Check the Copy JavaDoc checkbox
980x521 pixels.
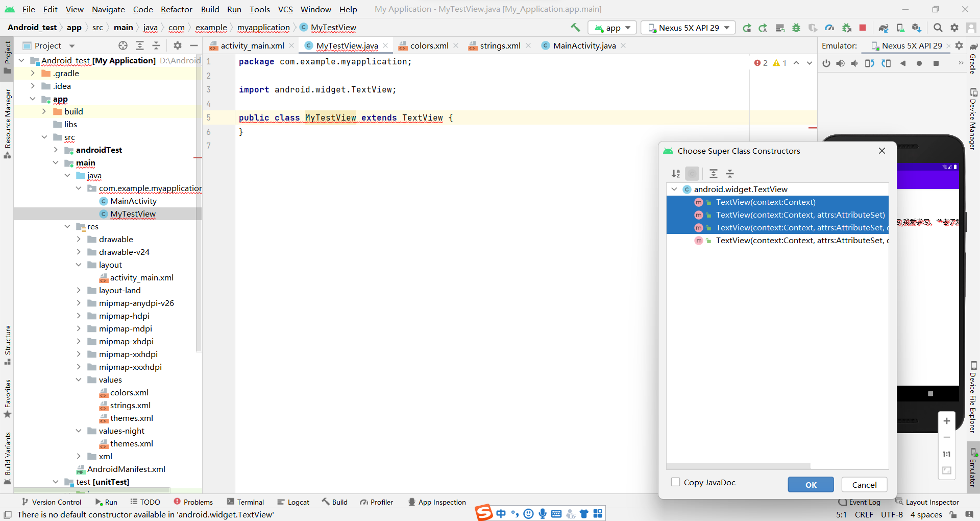[676, 482]
